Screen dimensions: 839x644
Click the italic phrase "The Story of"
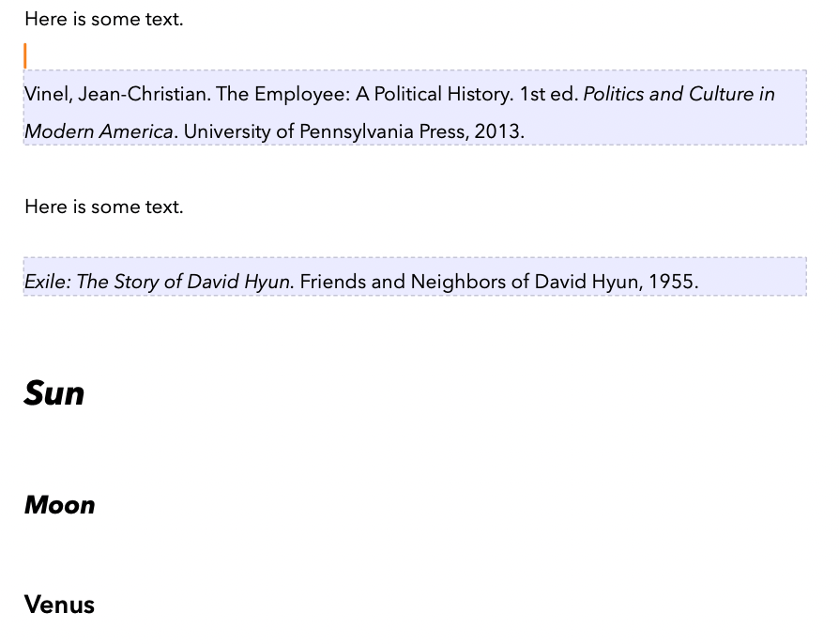click(129, 282)
